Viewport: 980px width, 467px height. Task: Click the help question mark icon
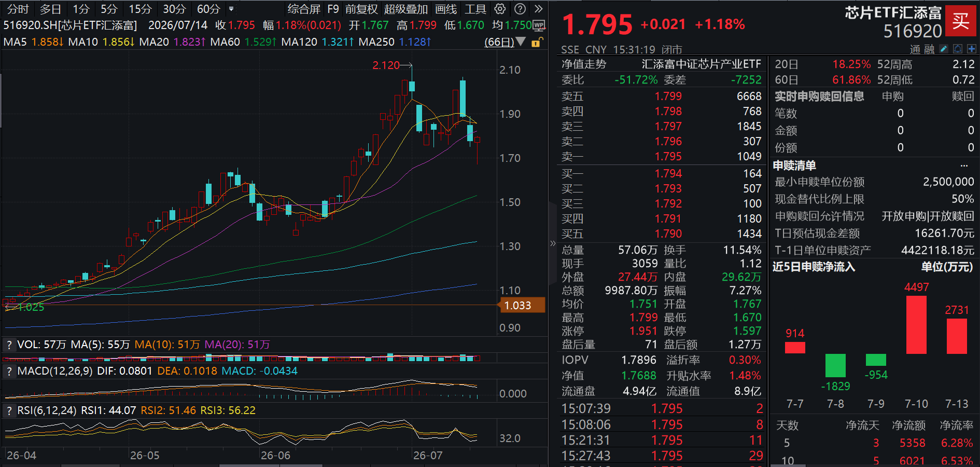coord(520,9)
